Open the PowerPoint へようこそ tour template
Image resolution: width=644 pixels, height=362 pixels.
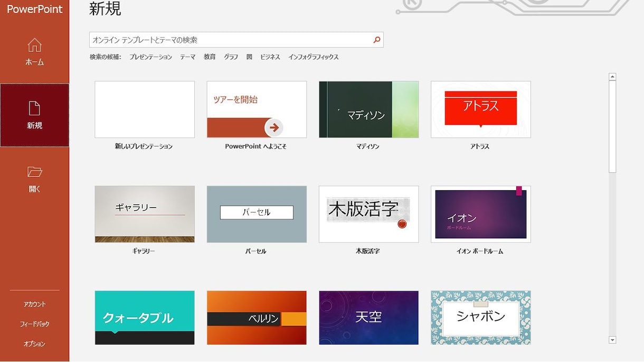pos(257,109)
